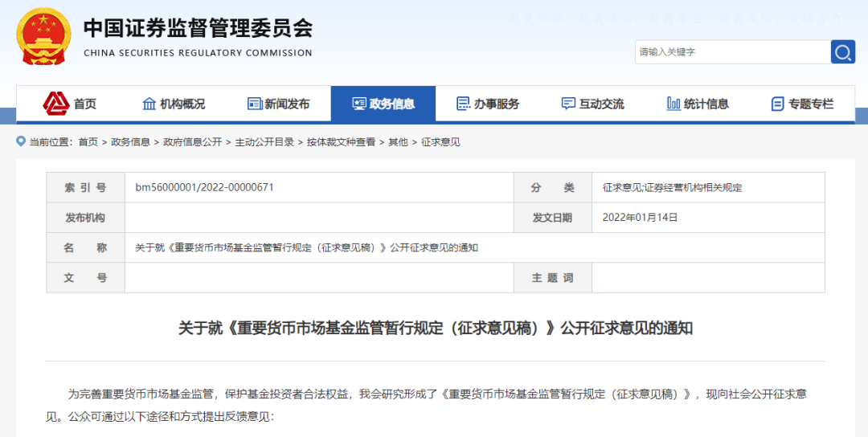
Task: Click the 主题词 label cell
Action: [553, 277]
